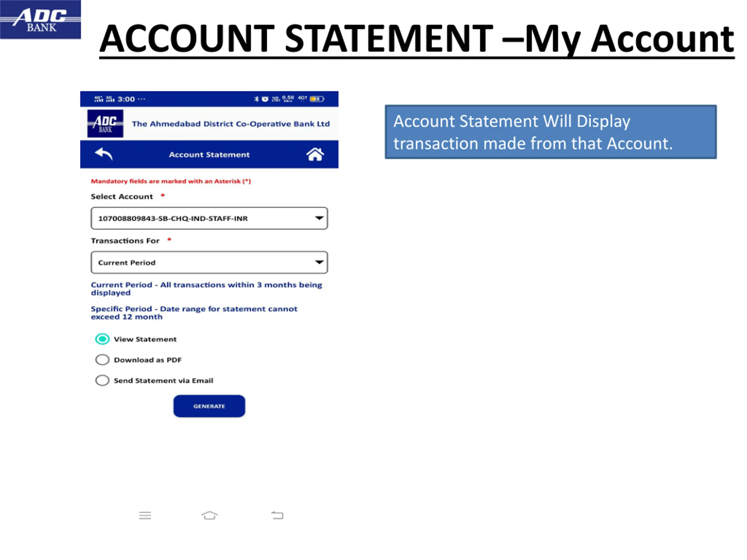Tap Android recent apps menu icon
This screenshot has width=747, height=560.
point(145,515)
